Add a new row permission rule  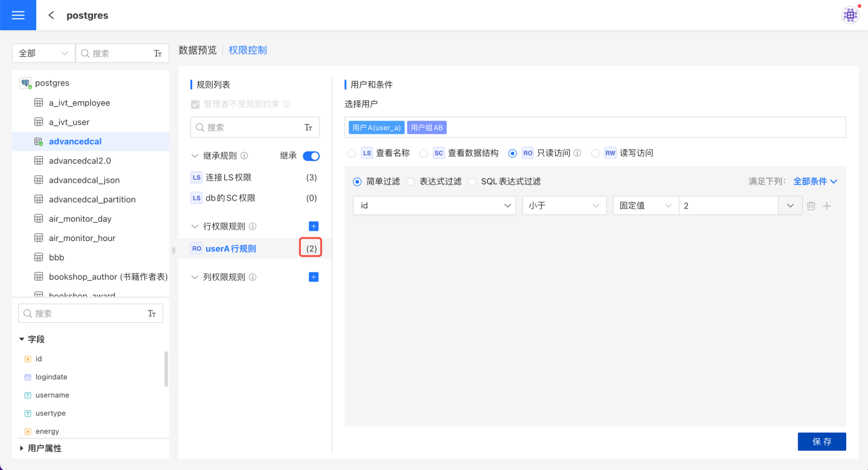pyautogui.click(x=313, y=227)
